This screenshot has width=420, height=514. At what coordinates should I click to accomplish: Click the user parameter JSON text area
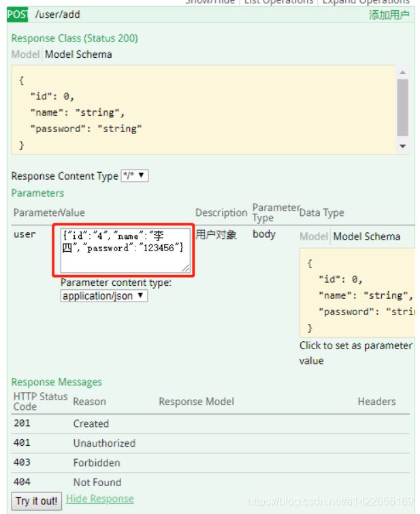pos(125,250)
